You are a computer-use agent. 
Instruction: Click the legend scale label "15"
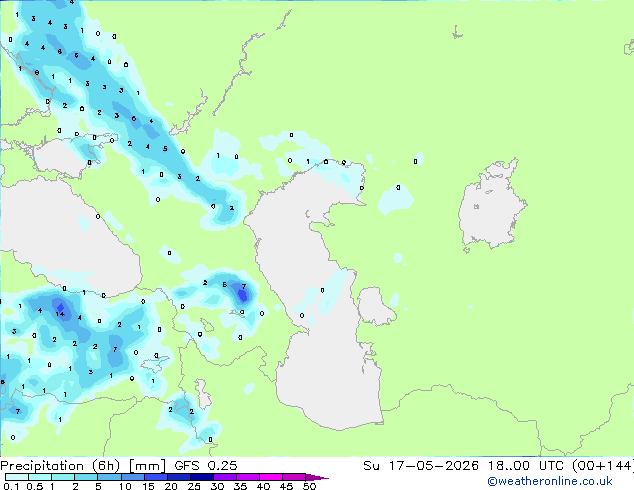[x=148, y=486]
